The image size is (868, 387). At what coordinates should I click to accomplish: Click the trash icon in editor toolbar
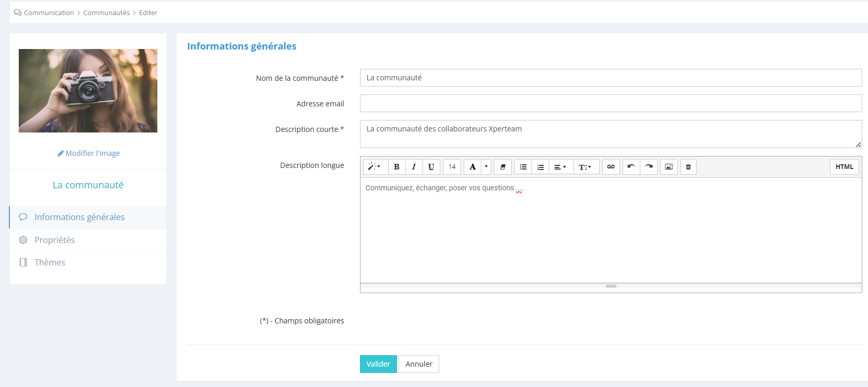tap(688, 167)
